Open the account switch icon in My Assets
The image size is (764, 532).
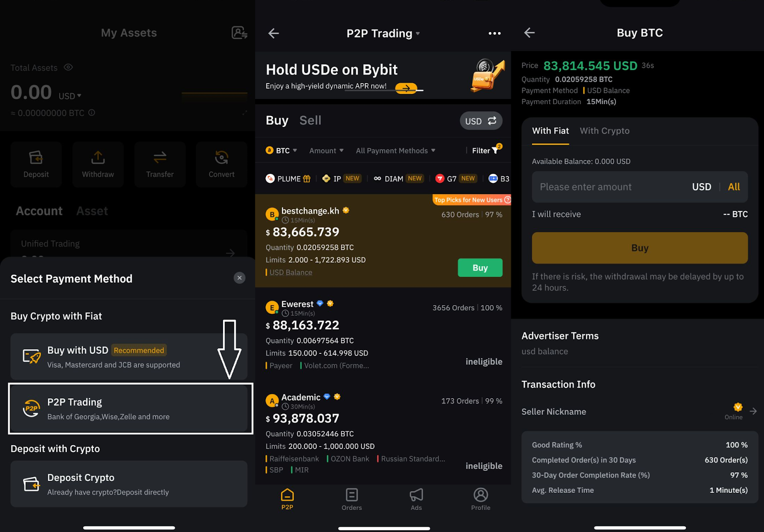tap(239, 32)
